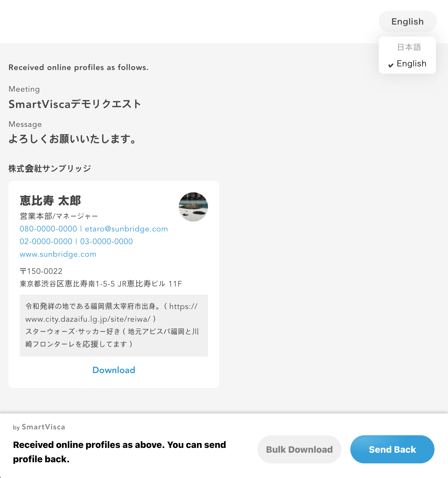Email etaro@sunbridge.com
Screen dimensions: 448x478
click(126, 229)
